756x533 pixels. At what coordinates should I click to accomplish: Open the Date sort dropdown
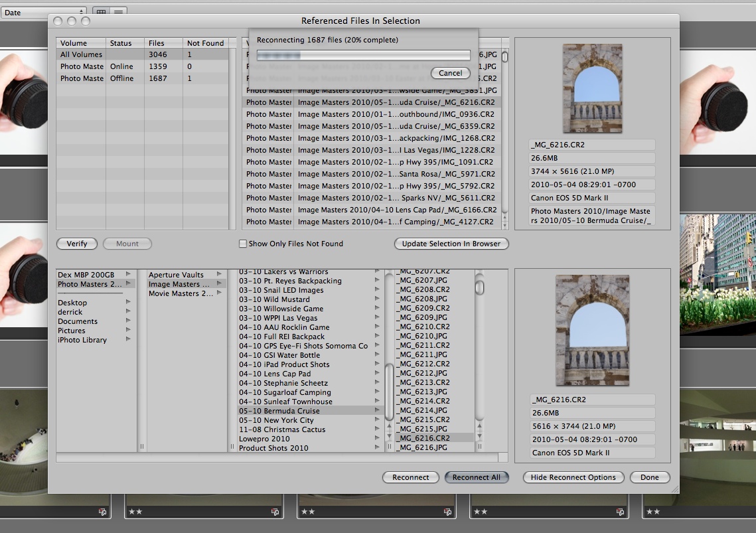(44, 12)
